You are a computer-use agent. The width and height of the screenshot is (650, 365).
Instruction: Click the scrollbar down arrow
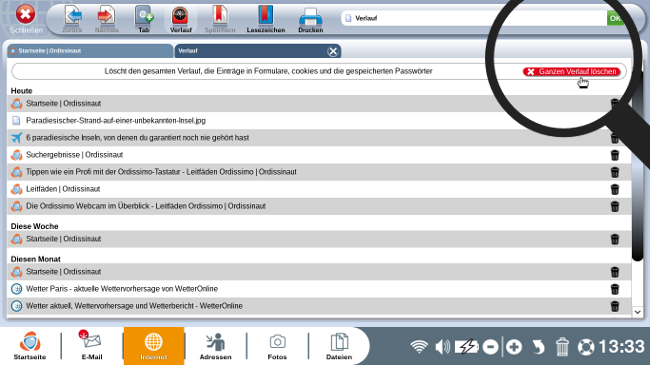[638, 312]
